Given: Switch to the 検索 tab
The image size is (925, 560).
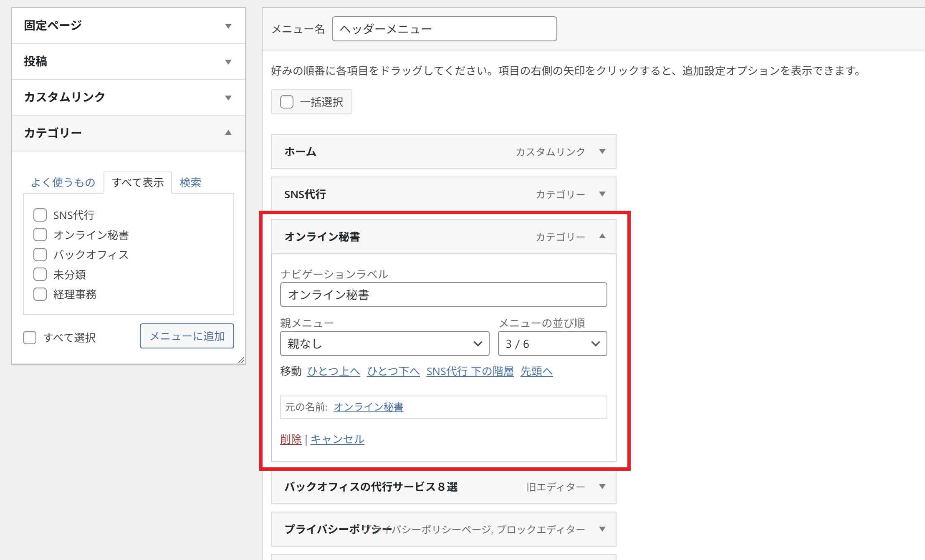Looking at the screenshot, I should 190,182.
